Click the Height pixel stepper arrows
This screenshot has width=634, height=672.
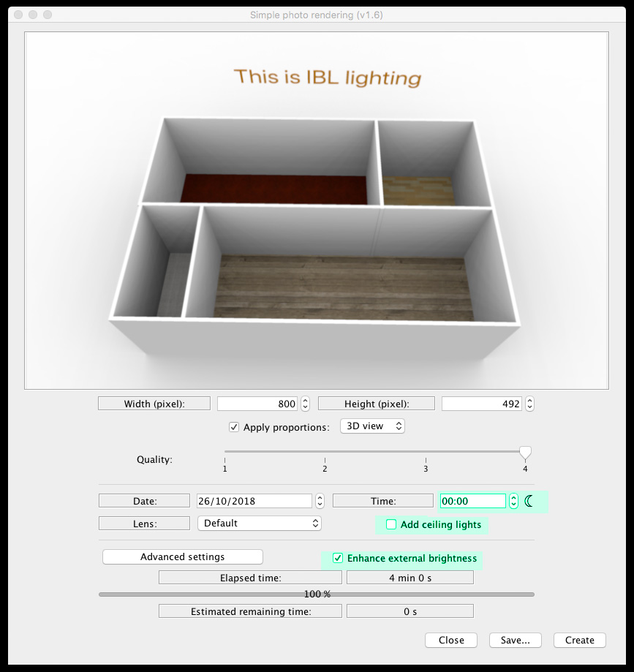point(530,404)
